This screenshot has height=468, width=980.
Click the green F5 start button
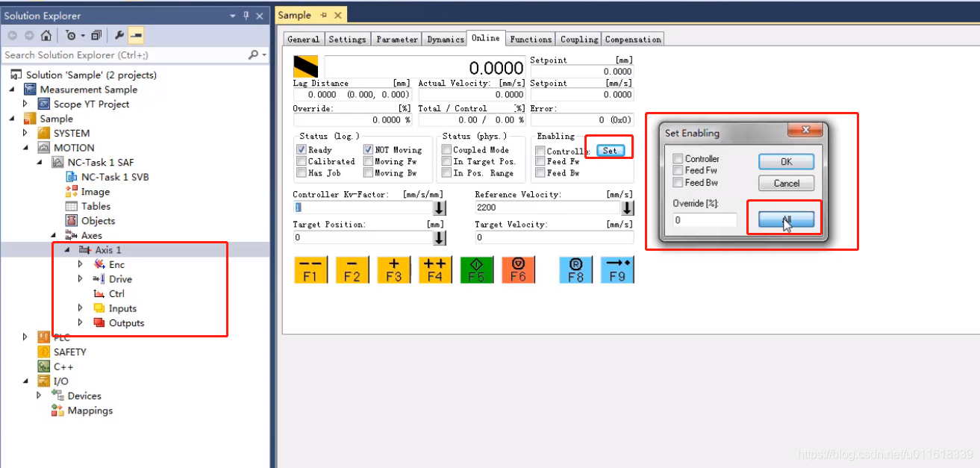(x=476, y=269)
